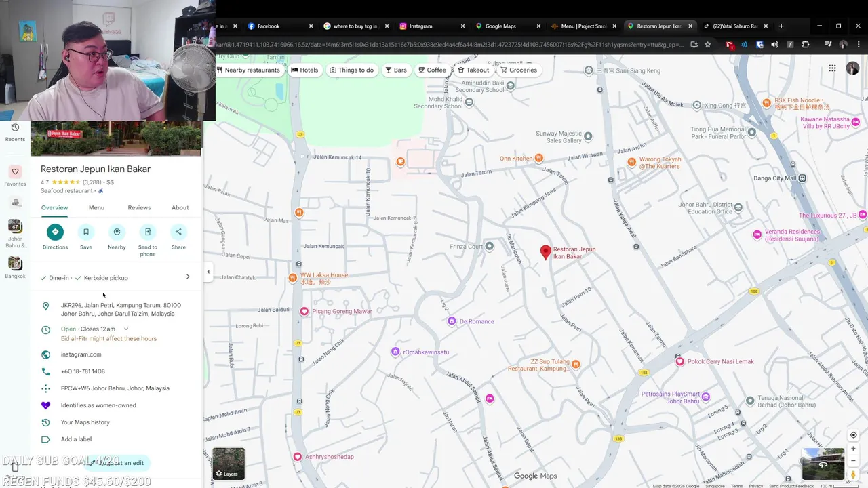The width and height of the screenshot is (868, 488).
Task: Switch to the Reviews tab
Action: click(x=139, y=207)
